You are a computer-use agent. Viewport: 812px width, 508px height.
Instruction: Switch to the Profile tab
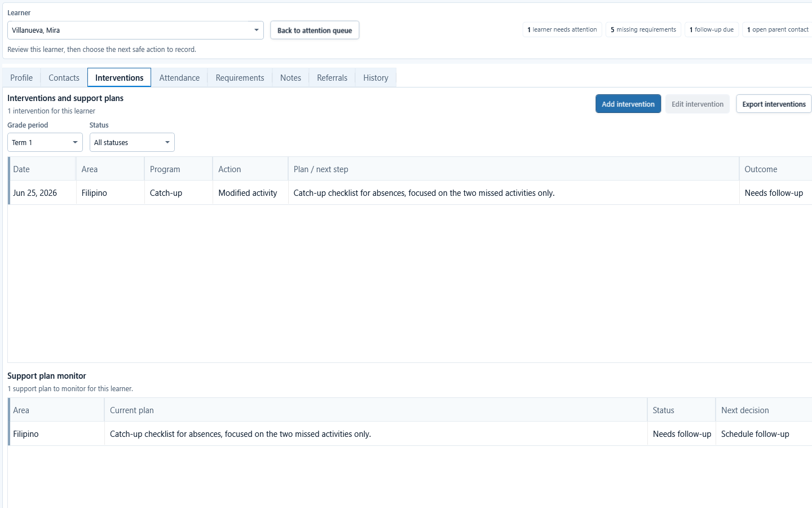(x=21, y=78)
